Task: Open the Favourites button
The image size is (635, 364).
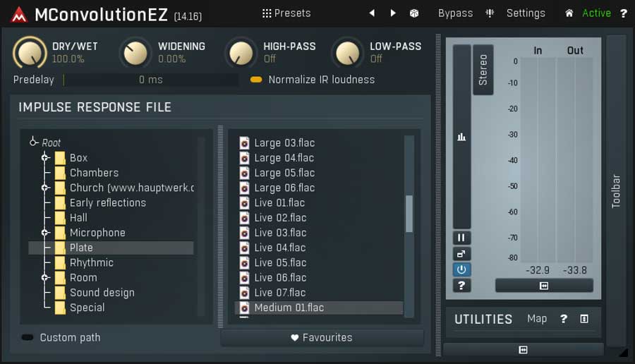Action: [322, 337]
